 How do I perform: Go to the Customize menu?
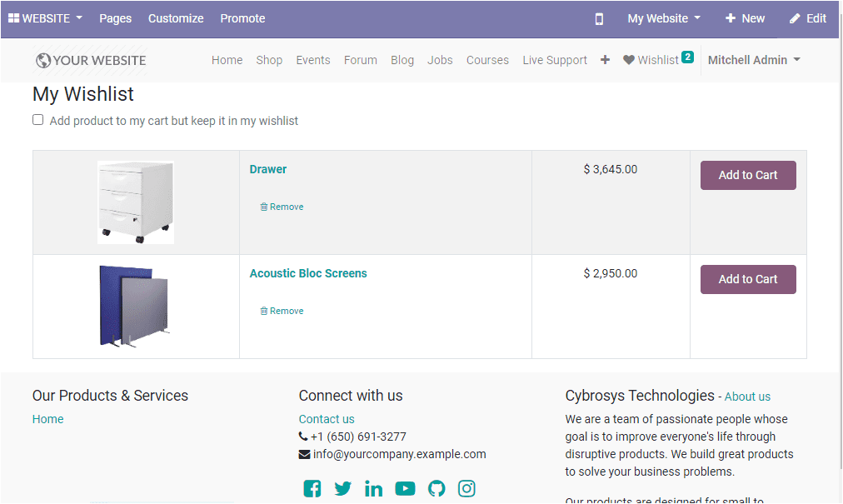pyautogui.click(x=176, y=18)
